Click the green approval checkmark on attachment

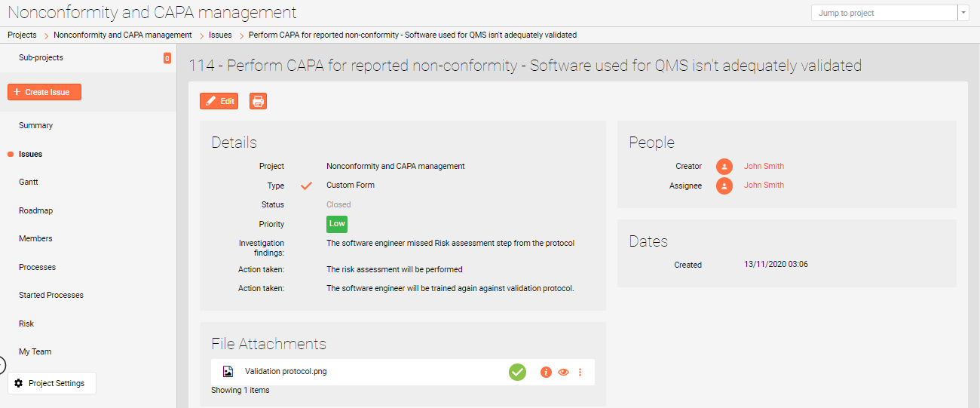[517, 372]
